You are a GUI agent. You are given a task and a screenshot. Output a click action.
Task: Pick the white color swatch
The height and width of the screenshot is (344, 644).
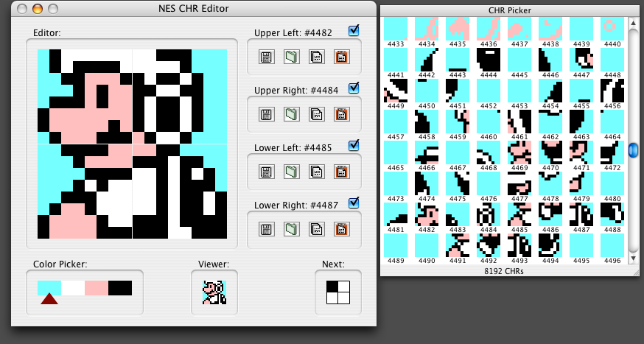point(73,288)
